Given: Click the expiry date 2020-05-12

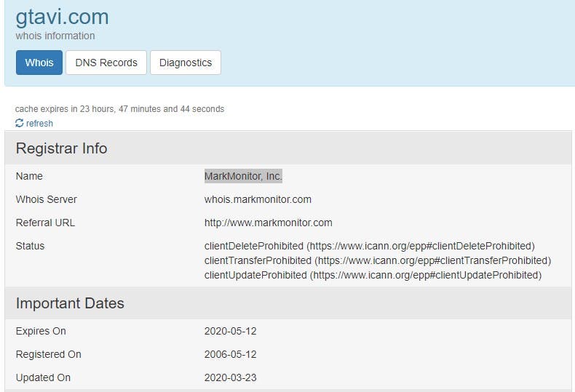Looking at the screenshot, I should (230, 331).
